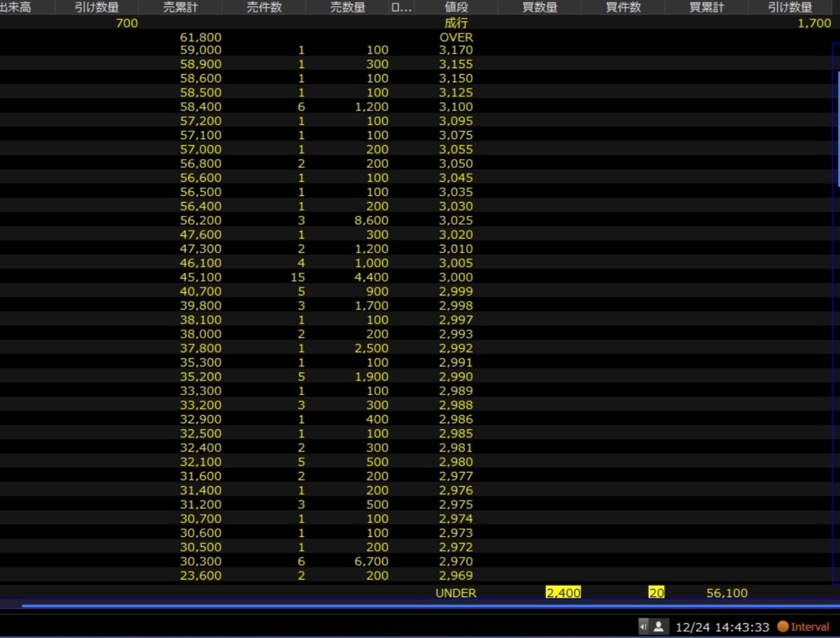Click the OVER price row
Viewport: 840px width, 638px height.
pyautogui.click(x=456, y=37)
